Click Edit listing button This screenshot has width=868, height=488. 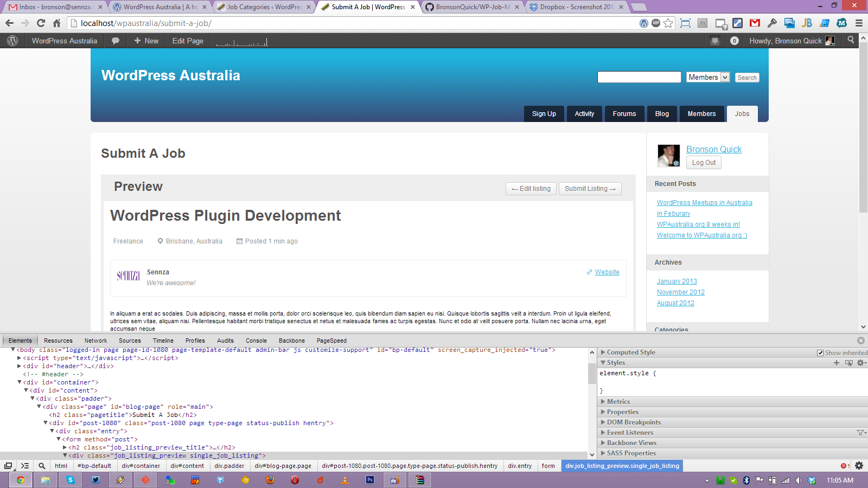(x=531, y=189)
